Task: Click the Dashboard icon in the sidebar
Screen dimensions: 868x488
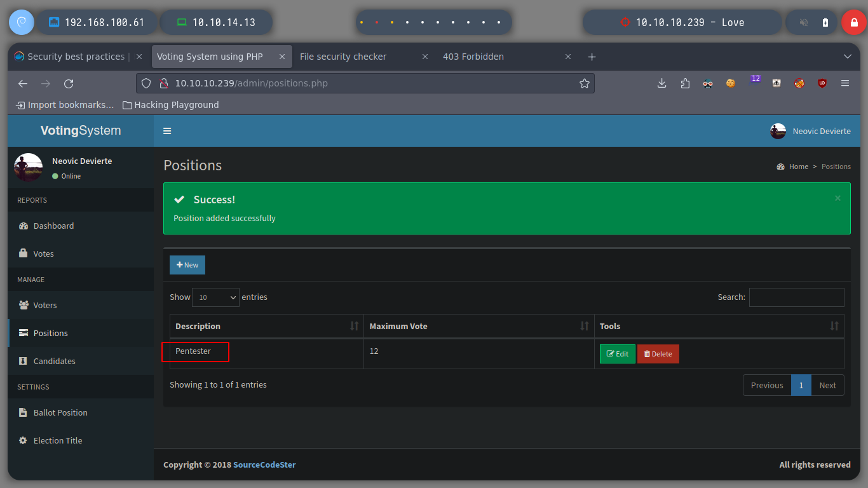Action: tap(24, 226)
